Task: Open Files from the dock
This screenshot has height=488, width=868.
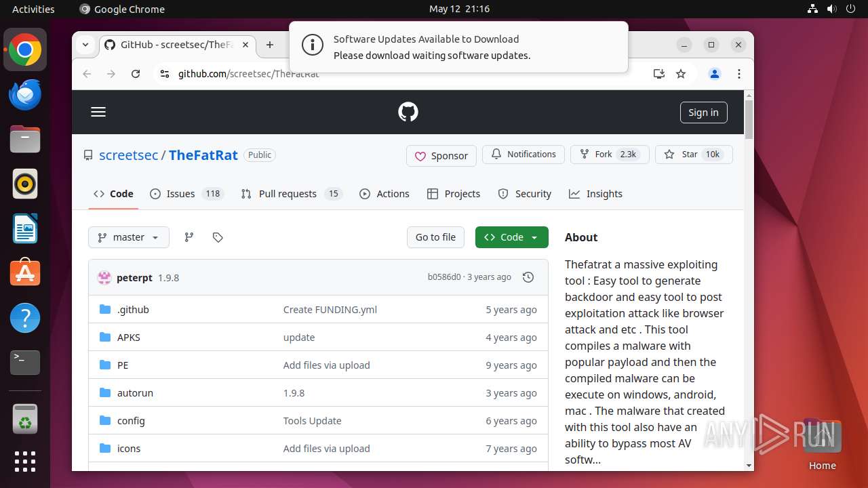Action: coord(25,140)
